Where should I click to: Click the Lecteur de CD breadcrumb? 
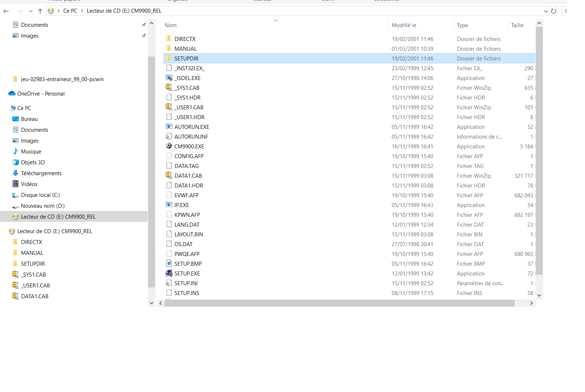pyautogui.click(x=124, y=11)
